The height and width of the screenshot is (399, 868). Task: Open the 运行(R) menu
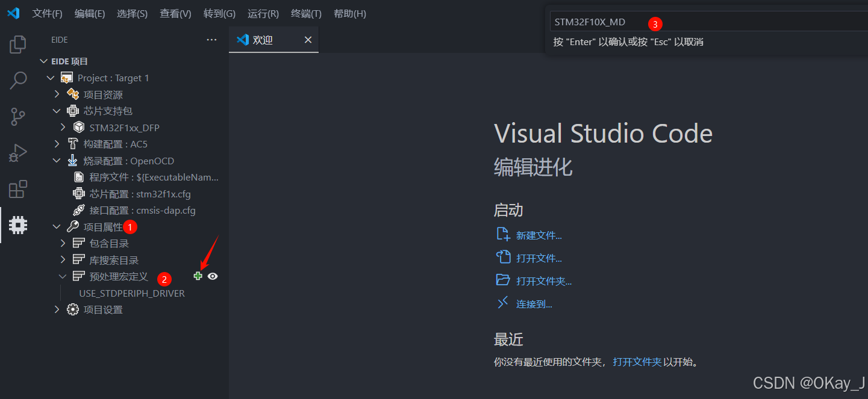(263, 13)
